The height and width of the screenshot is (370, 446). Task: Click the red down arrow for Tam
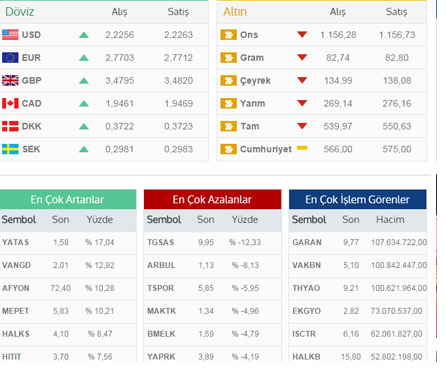click(302, 126)
